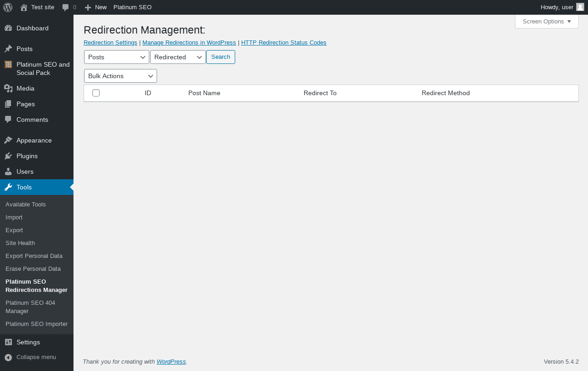The width and height of the screenshot is (588, 371).
Task: Open the Comments menu label
Action: point(32,120)
